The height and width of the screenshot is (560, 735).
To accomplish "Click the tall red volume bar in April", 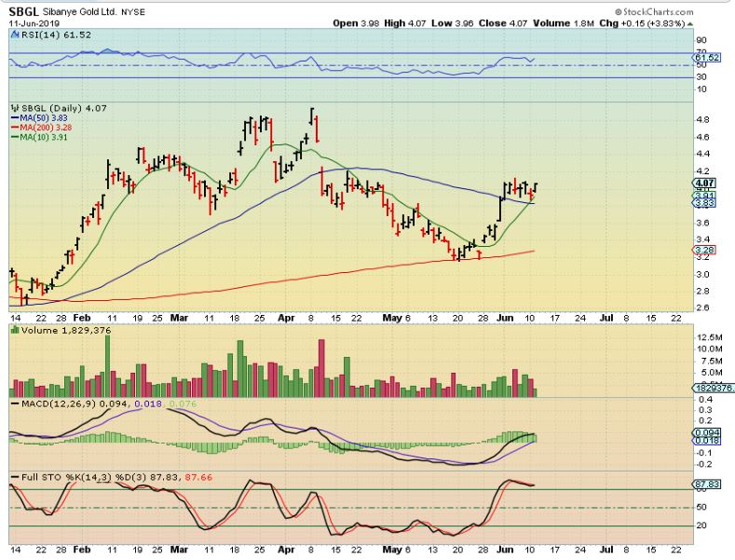I will click(321, 369).
